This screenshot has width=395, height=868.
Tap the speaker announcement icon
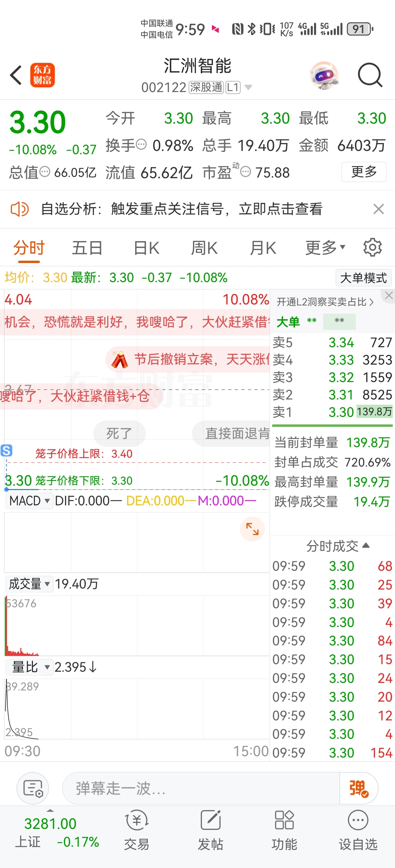pyautogui.click(x=19, y=209)
